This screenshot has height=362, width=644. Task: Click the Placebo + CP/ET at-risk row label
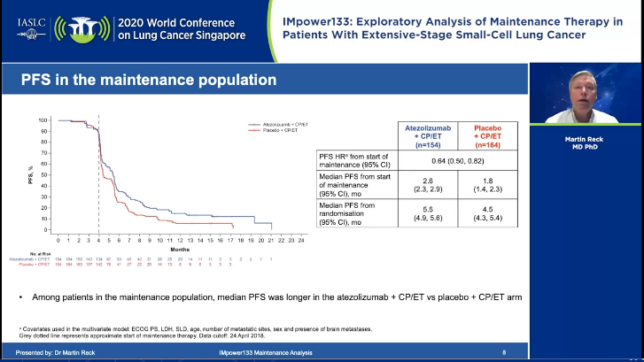34,265
